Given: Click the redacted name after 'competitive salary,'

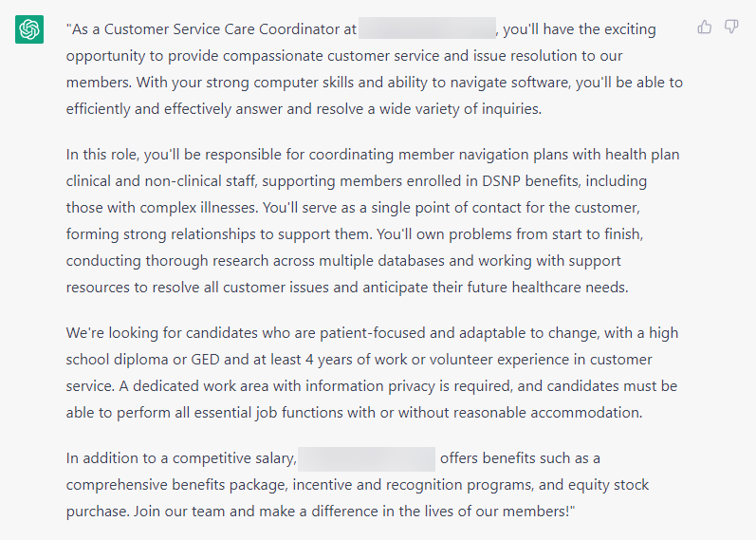Looking at the screenshot, I should (x=366, y=458).
